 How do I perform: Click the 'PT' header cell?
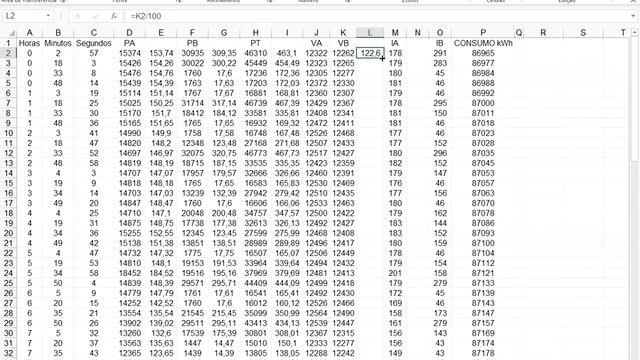(256, 43)
